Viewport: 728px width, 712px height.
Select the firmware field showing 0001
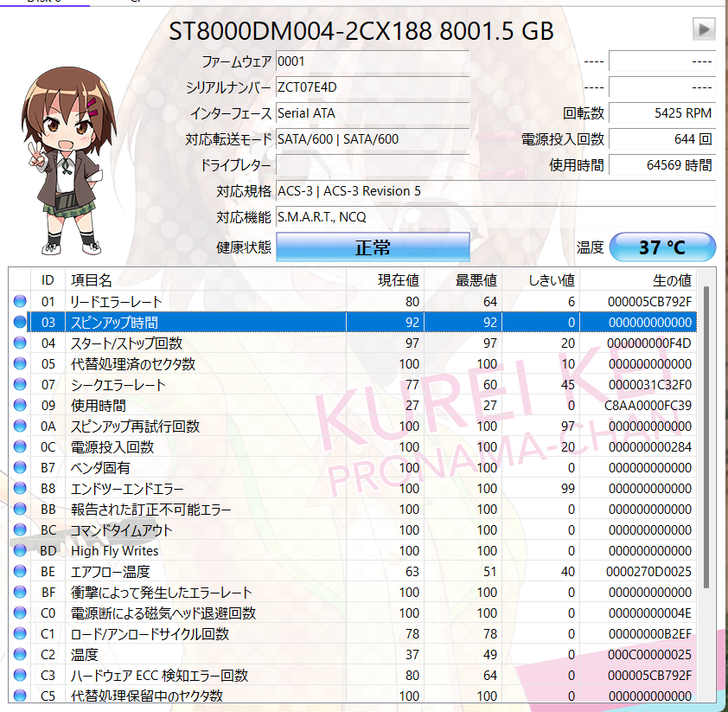373,61
